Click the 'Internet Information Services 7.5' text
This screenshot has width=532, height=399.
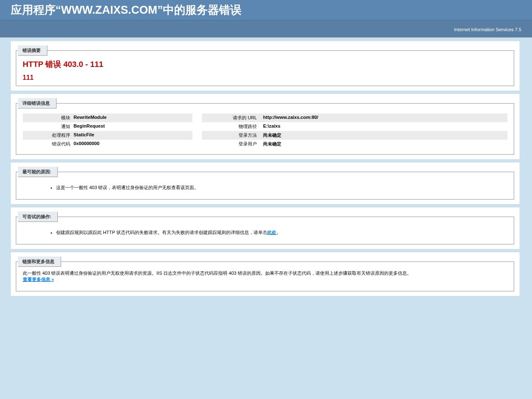pyautogui.click(x=487, y=30)
